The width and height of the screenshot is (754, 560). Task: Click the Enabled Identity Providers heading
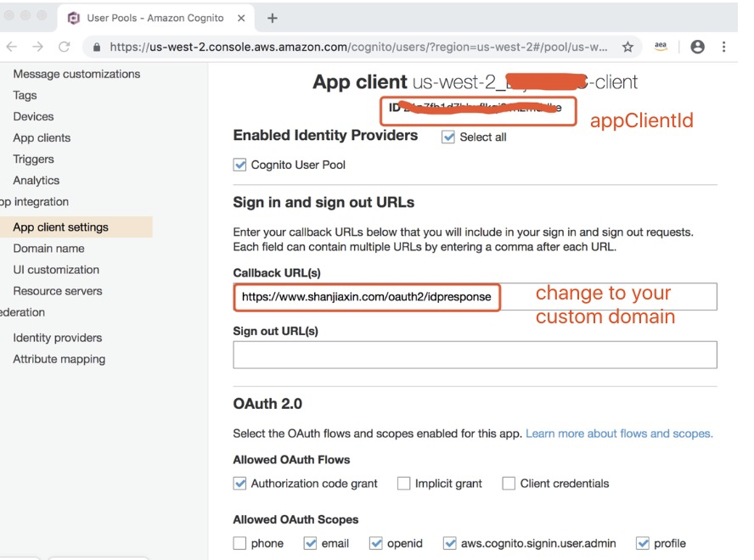325,135
